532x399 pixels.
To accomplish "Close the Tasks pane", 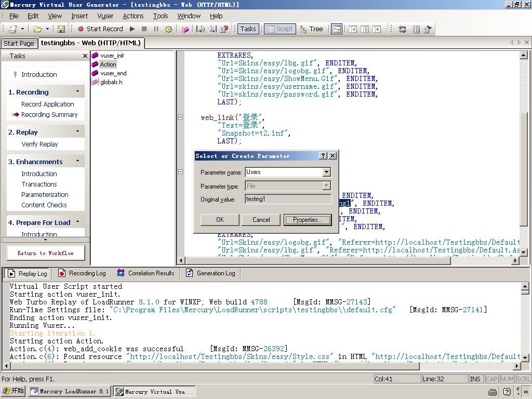I will tap(85, 56).
